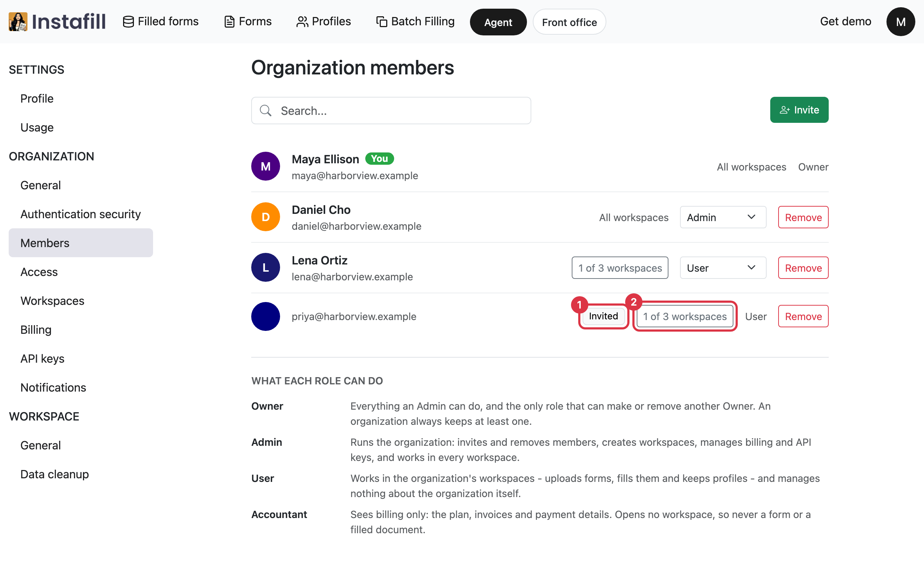
Task: Open Usage settings in sidebar
Action: [x=80, y=127]
